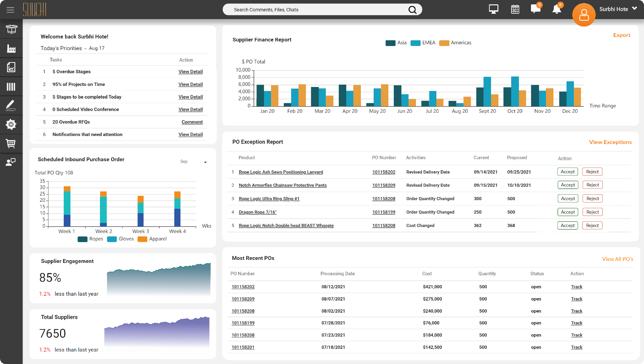Track the PO dated 07/28/2021
This screenshot has height=364, width=644.
pos(577,323)
